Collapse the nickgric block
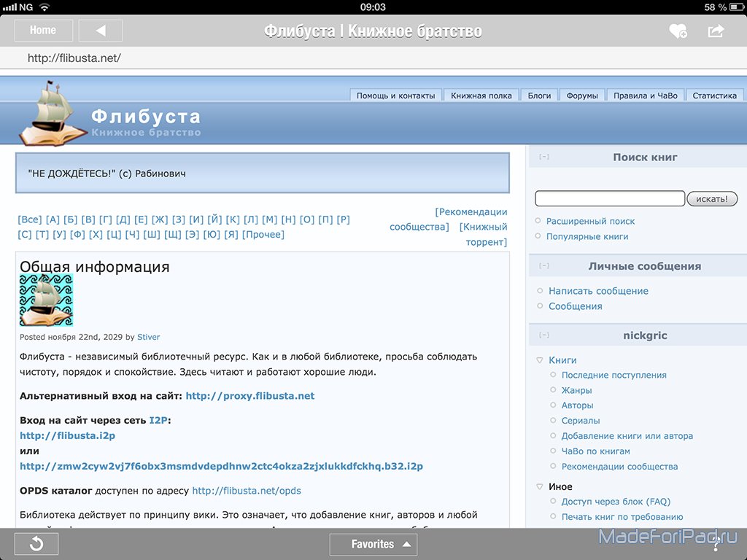Image resolution: width=747 pixels, height=560 pixels. (x=544, y=335)
